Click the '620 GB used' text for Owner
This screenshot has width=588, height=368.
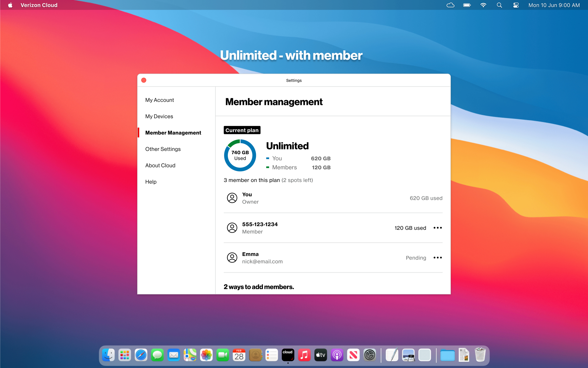tap(426, 198)
